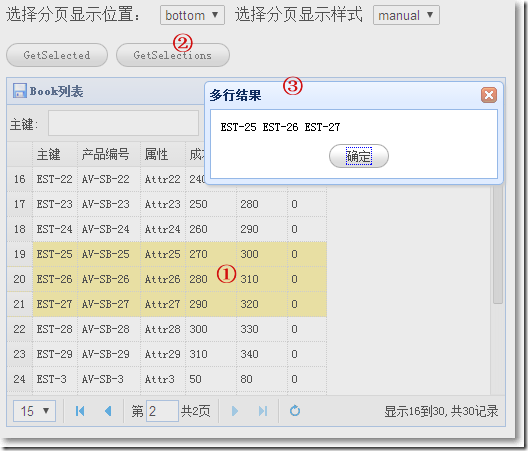528x451 pixels.
Task: Click product code AV-SB-27
Action: coord(105,304)
